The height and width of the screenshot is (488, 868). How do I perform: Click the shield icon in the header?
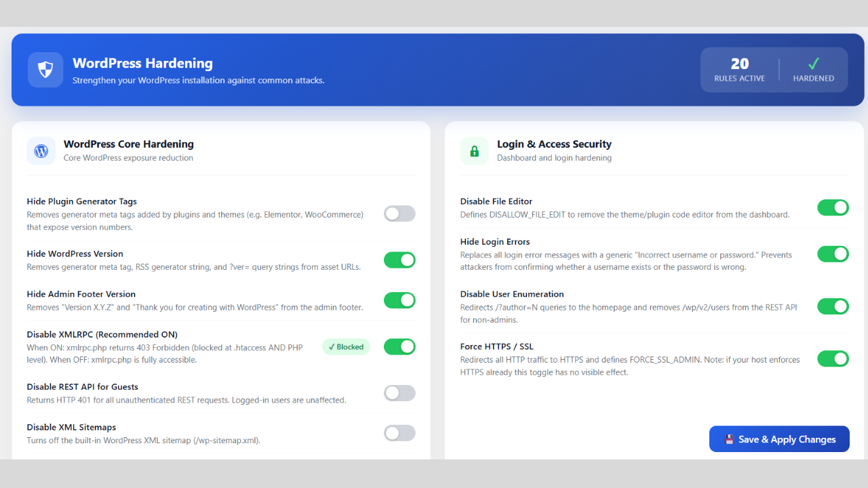(x=45, y=70)
